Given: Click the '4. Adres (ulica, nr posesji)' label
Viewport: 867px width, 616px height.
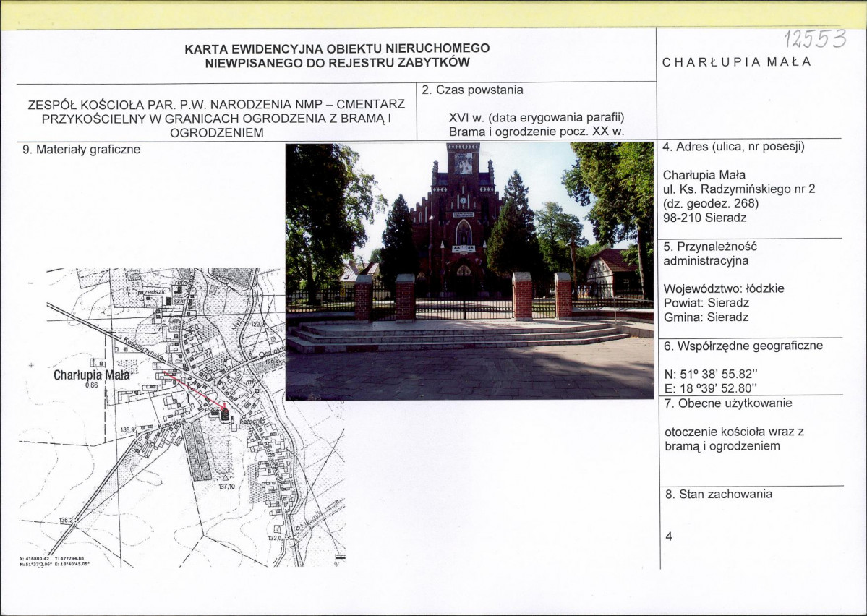Looking at the screenshot, I should (x=734, y=147).
